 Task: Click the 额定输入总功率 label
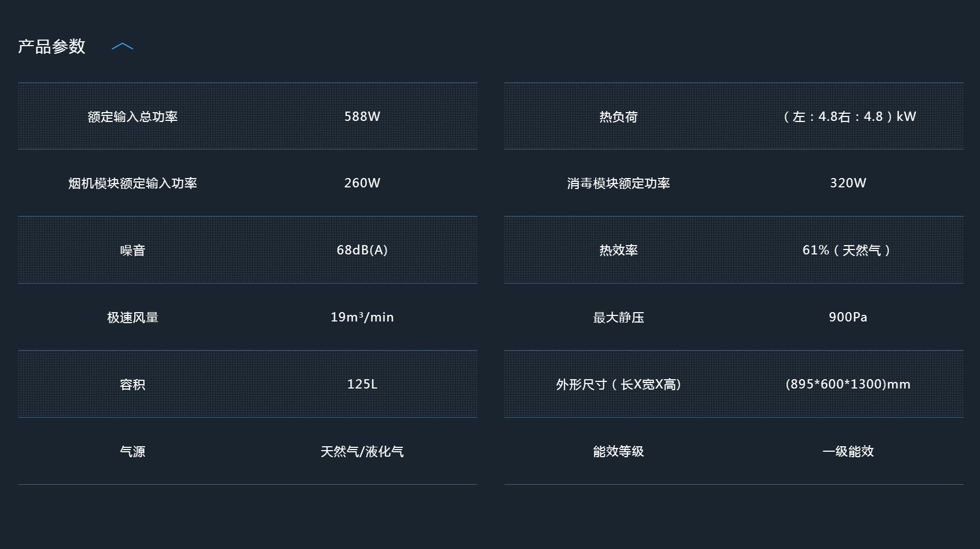133,117
